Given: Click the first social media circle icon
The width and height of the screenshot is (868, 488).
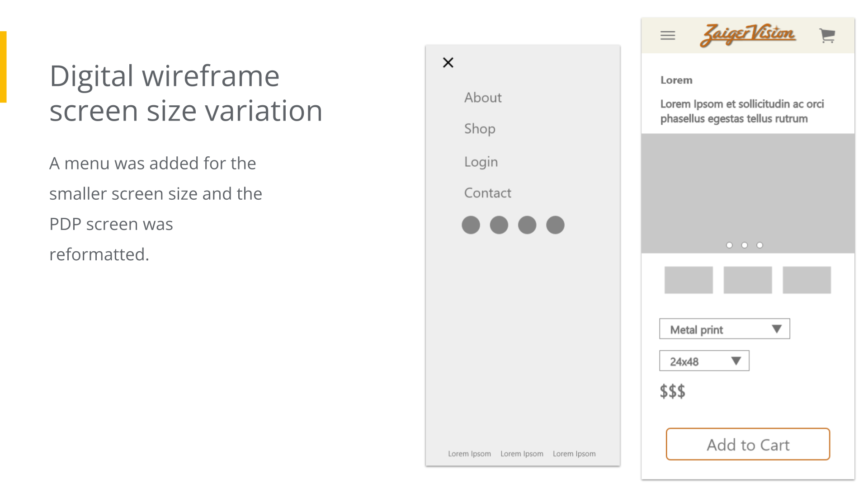Looking at the screenshot, I should coord(471,225).
